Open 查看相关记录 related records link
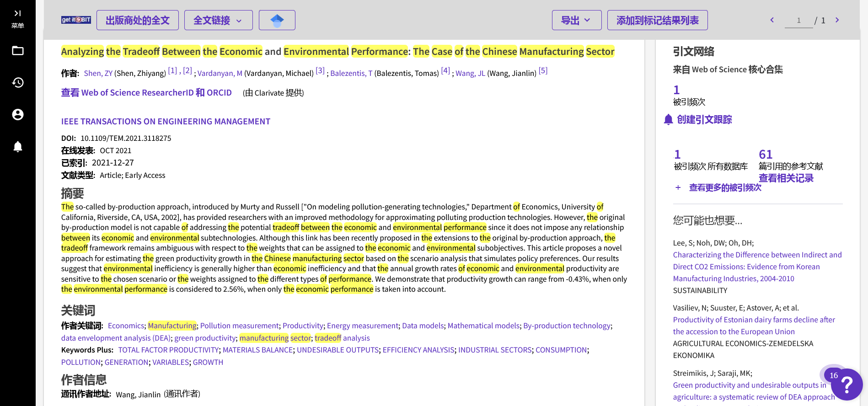The height and width of the screenshot is (406, 868). tap(786, 178)
